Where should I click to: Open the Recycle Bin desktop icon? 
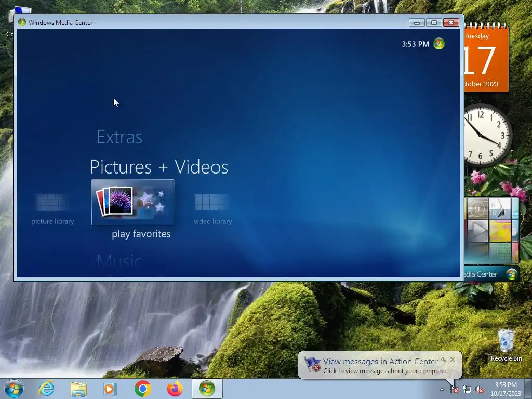pos(506,345)
